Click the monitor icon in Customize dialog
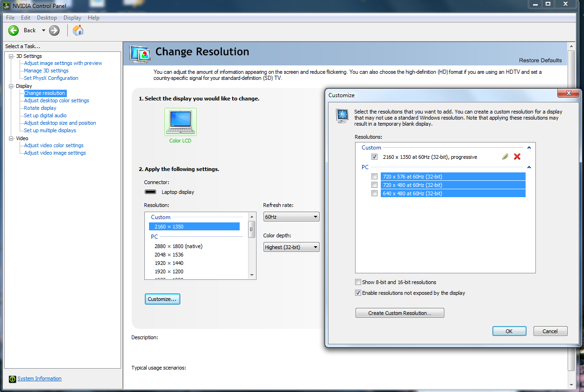 pos(342,115)
